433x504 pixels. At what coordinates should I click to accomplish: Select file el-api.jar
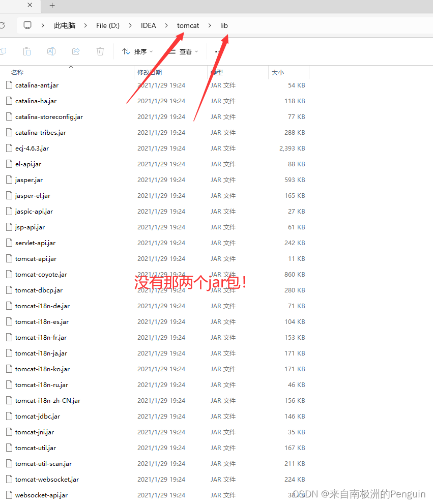pos(28,164)
